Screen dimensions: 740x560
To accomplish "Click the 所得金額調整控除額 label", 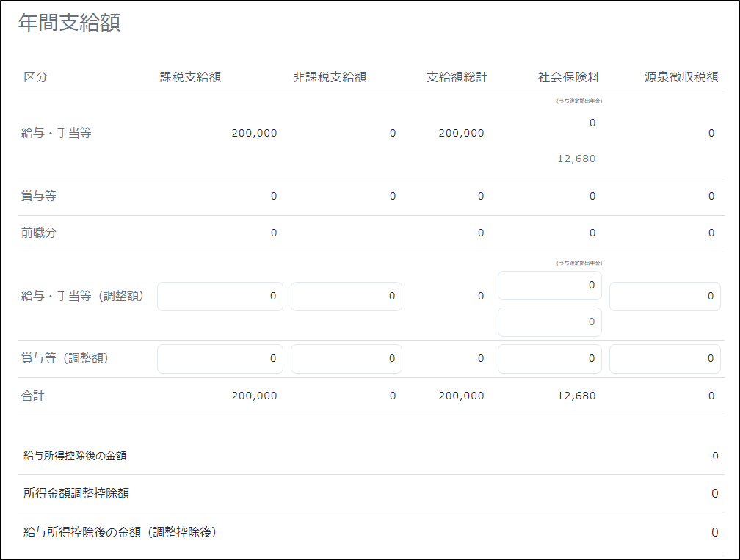I will point(76,493).
